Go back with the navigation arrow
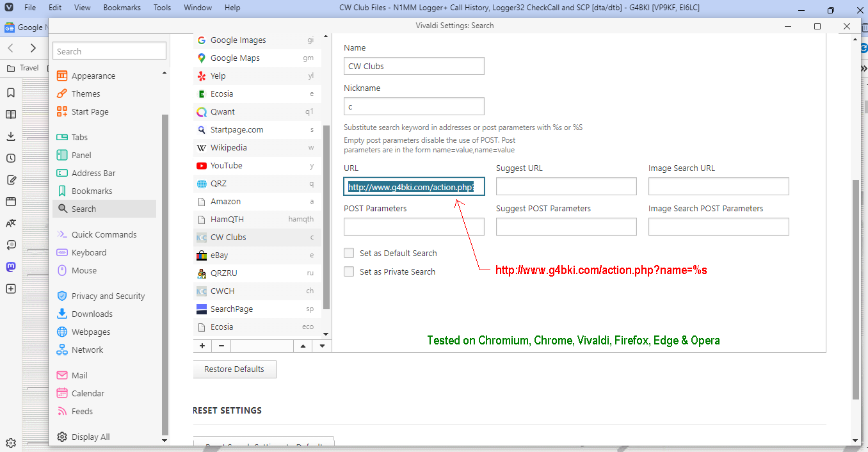868x452 pixels. tap(10, 48)
